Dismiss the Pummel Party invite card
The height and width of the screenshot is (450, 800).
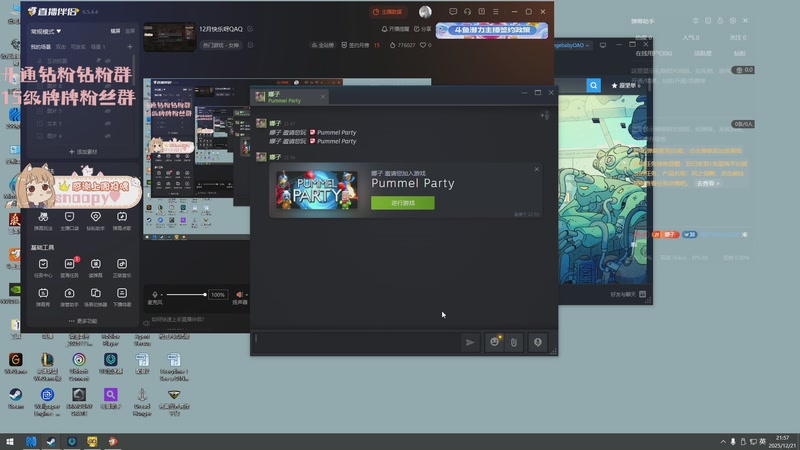tap(536, 169)
